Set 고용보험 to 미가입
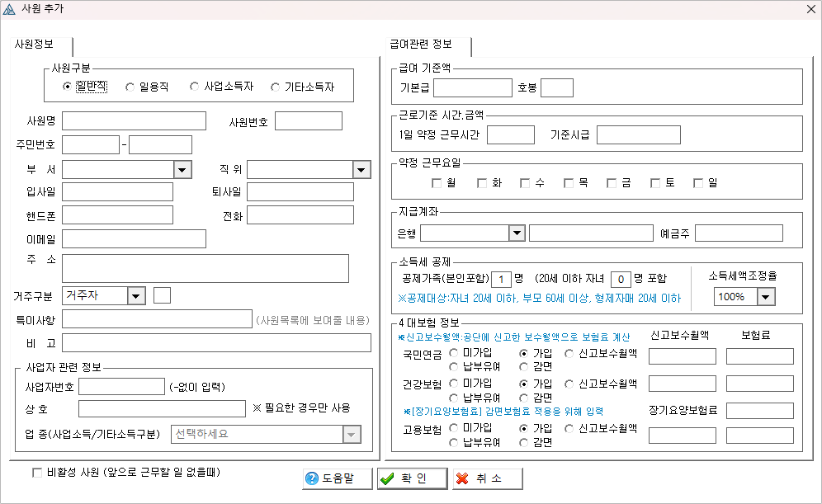The width and height of the screenshot is (822, 504). coord(454,428)
